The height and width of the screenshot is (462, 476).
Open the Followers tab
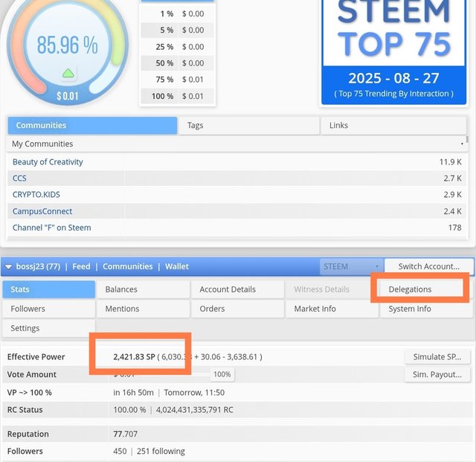pyautogui.click(x=49, y=309)
